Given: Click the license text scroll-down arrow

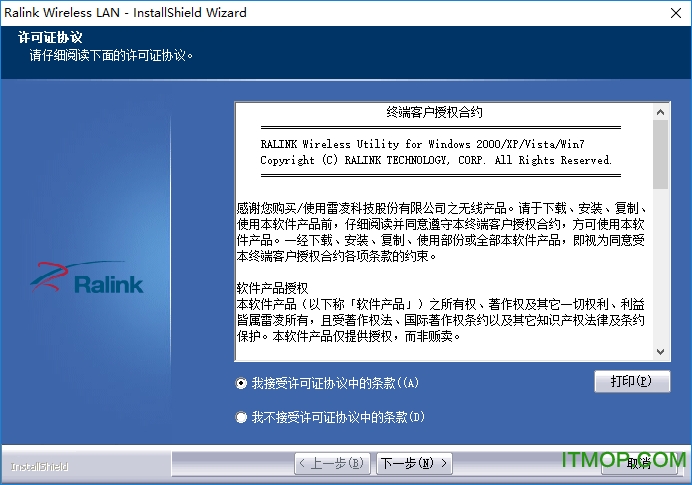Looking at the screenshot, I should coord(660,352).
